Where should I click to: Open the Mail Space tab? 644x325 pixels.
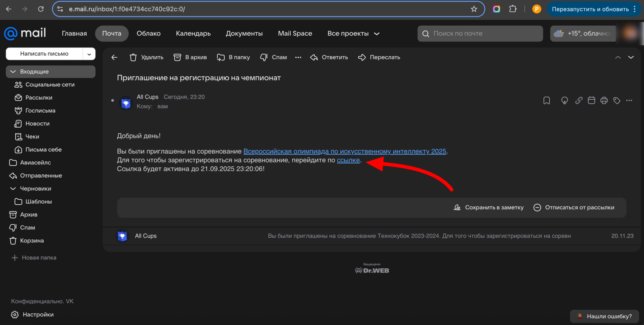(x=295, y=33)
